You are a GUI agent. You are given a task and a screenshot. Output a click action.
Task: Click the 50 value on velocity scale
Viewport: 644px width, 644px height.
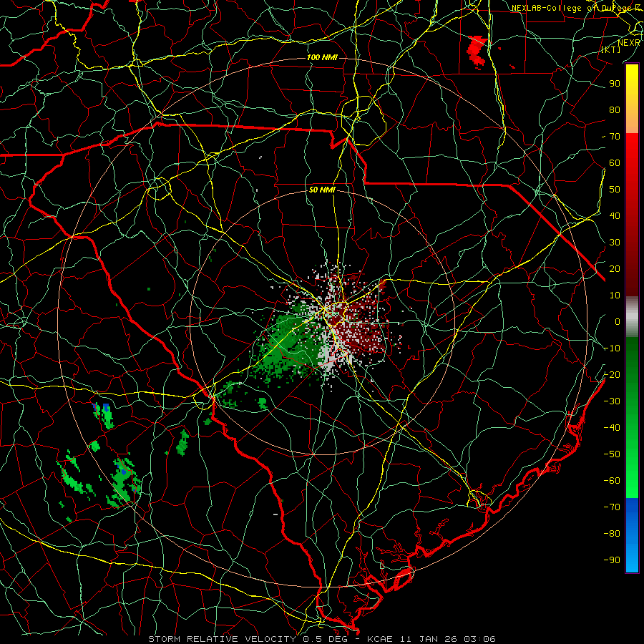pos(615,190)
